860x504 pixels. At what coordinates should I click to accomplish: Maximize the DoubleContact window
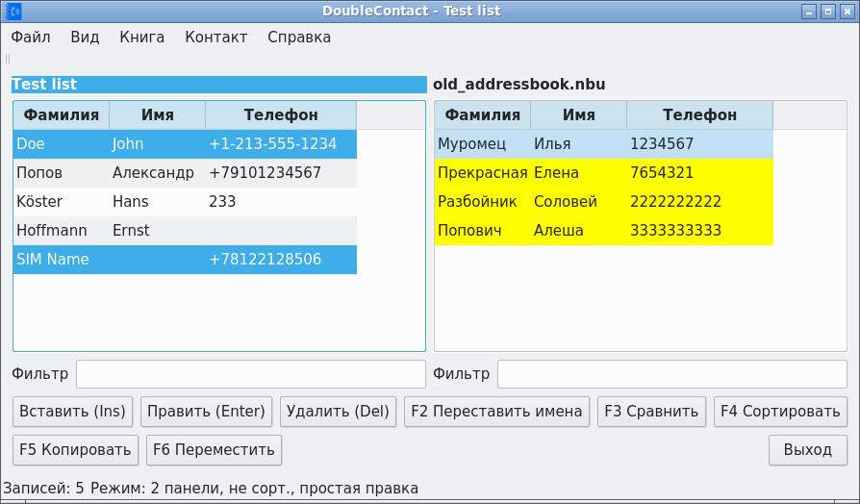pos(828,12)
